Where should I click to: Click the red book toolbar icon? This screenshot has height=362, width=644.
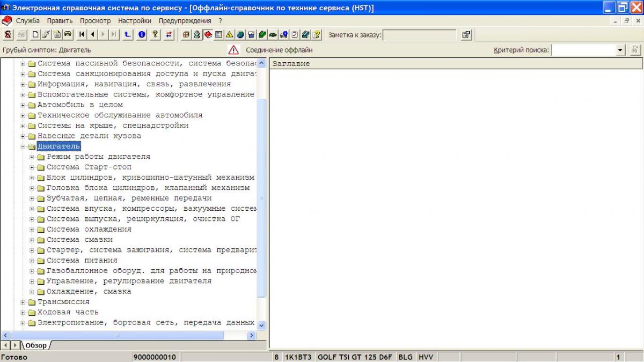208,34
